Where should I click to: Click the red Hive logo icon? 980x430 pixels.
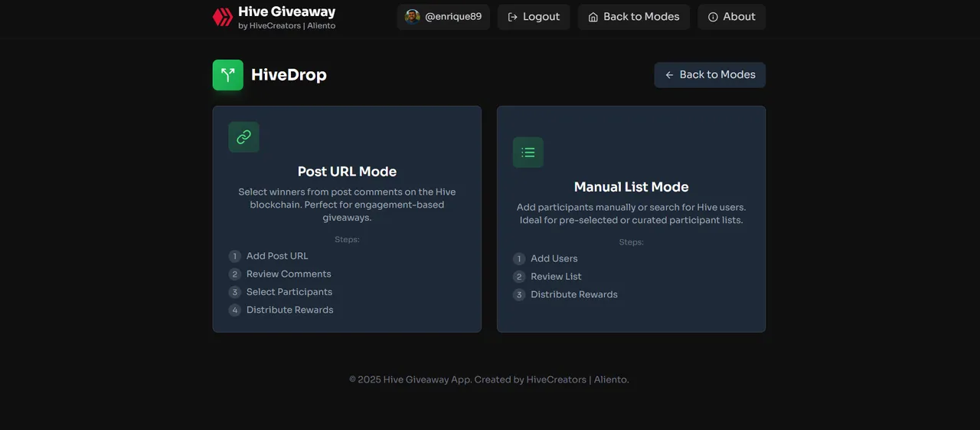[223, 17]
